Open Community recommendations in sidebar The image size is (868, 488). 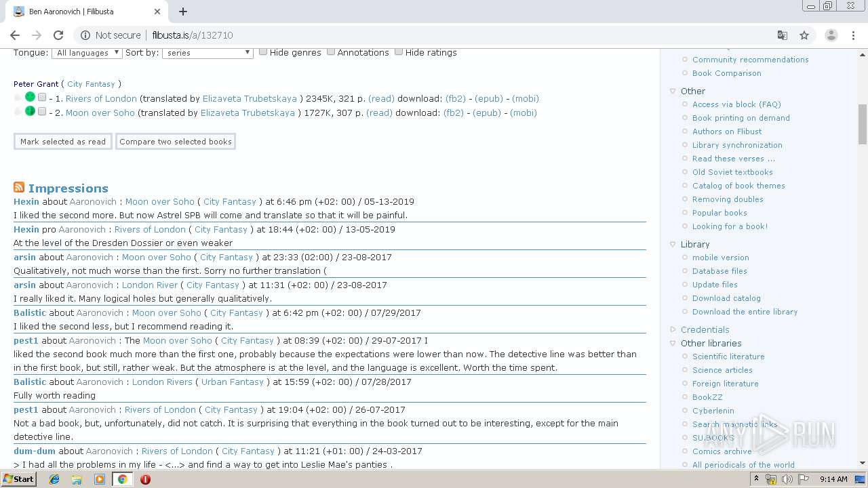coord(750,60)
